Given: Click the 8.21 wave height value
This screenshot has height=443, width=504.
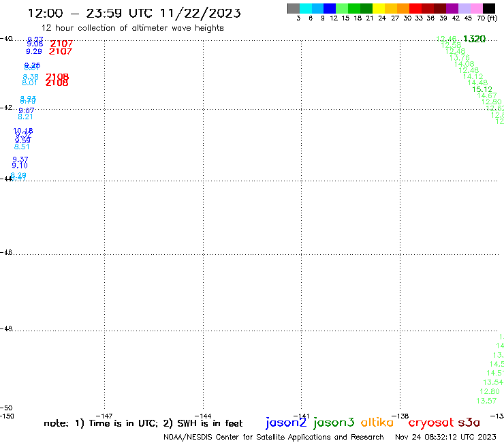Looking at the screenshot, I should pos(25,117).
